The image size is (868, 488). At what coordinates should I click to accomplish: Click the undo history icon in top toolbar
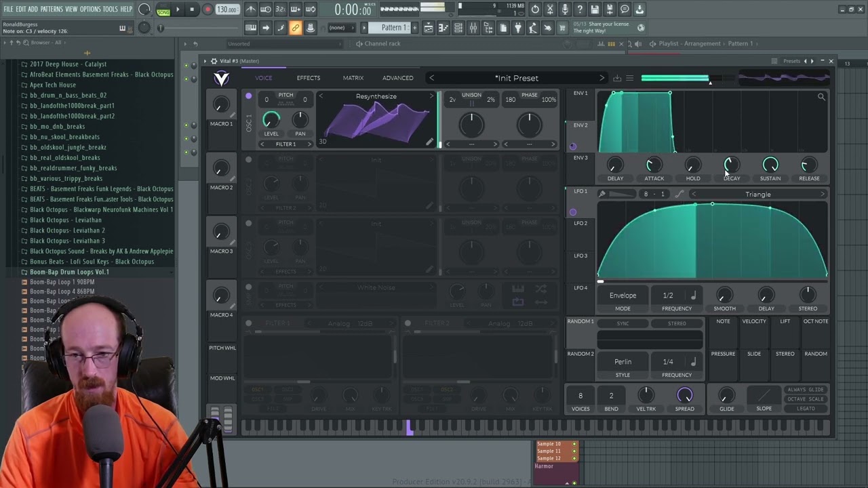point(535,9)
